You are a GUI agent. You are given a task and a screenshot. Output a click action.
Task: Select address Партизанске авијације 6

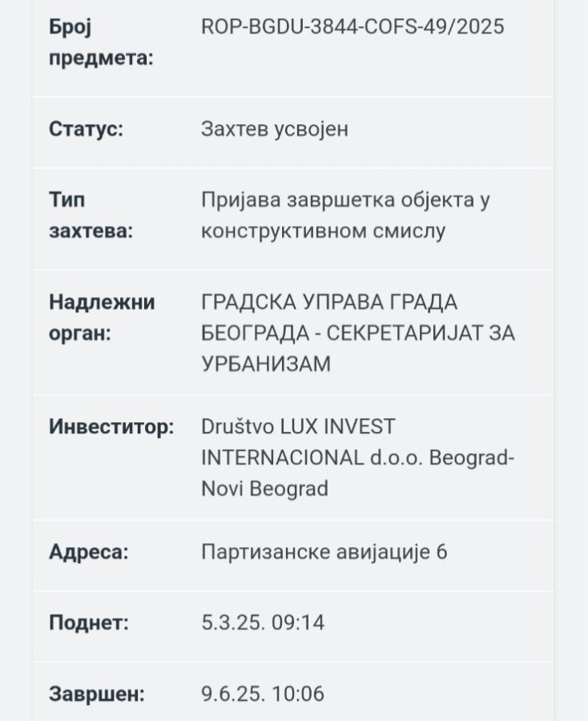tap(324, 552)
